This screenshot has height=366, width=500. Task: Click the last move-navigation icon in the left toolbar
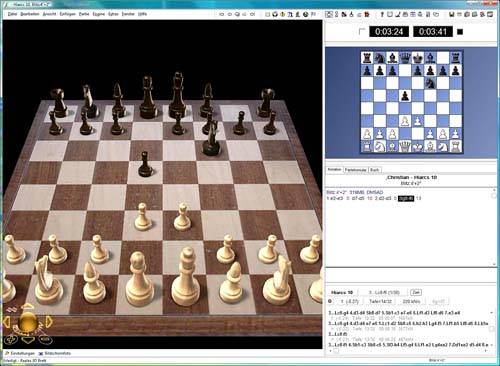point(252,14)
